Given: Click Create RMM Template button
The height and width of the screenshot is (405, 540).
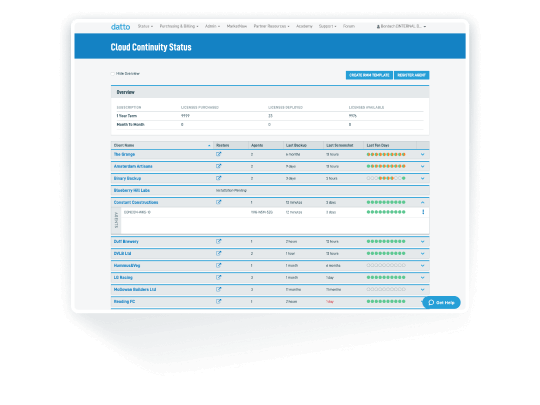Looking at the screenshot, I should (369, 75).
